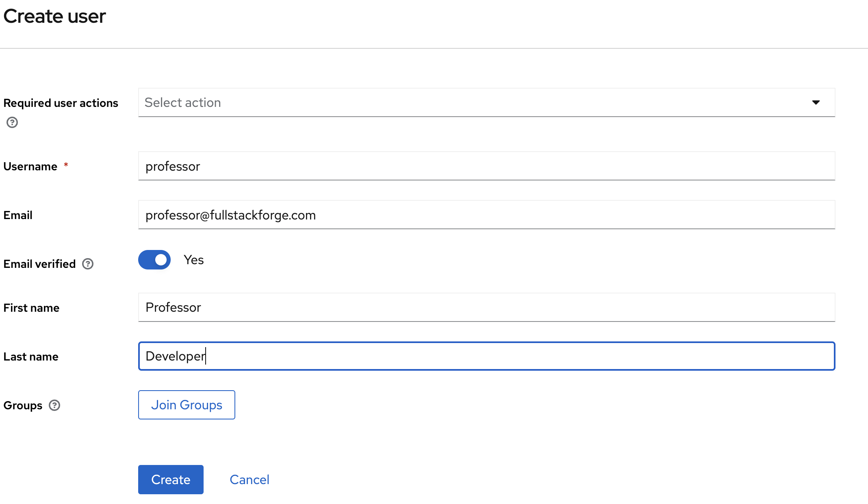
Task: Click the Create button
Action: point(171,480)
